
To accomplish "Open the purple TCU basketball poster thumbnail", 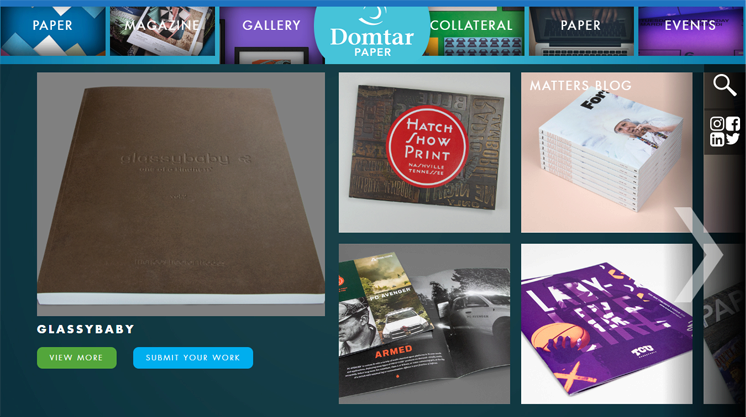I will pyautogui.click(x=607, y=324).
